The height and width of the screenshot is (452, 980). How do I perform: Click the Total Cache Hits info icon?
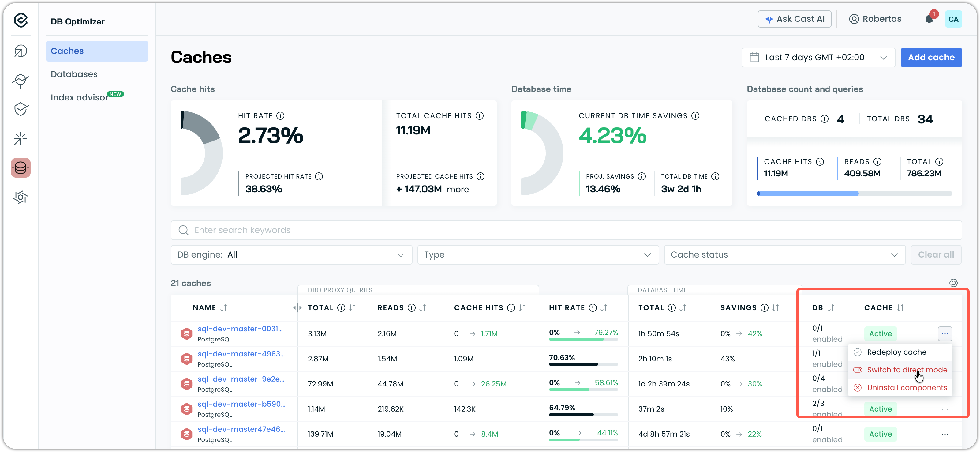pyautogui.click(x=480, y=116)
